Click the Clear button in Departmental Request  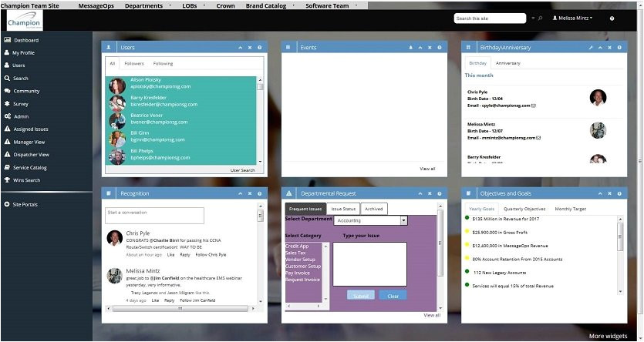[393, 296]
